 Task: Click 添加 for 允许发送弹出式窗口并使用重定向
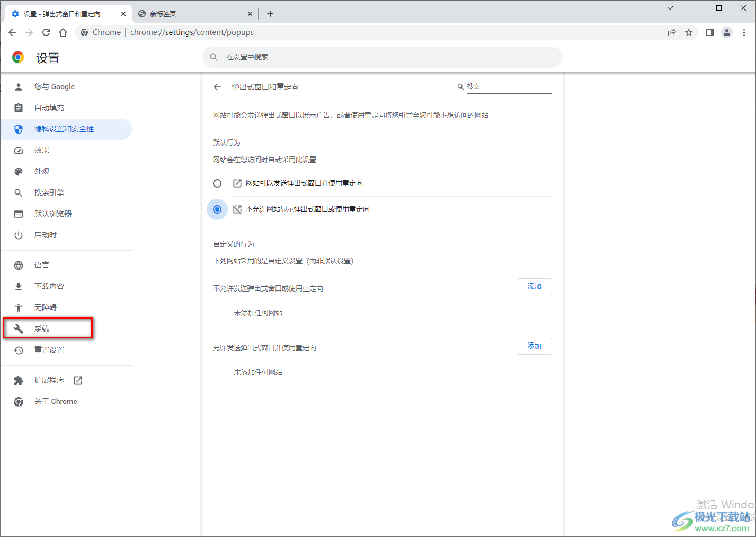(x=534, y=346)
